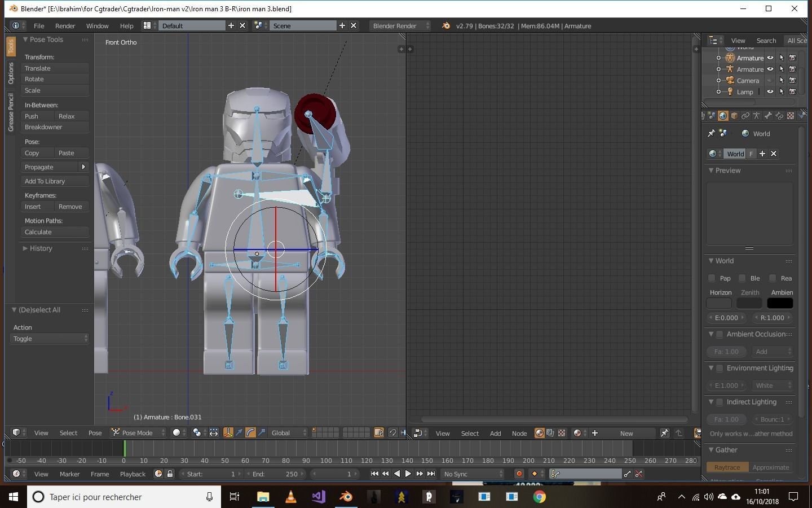Click the 3D View editor type icon

(19, 433)
